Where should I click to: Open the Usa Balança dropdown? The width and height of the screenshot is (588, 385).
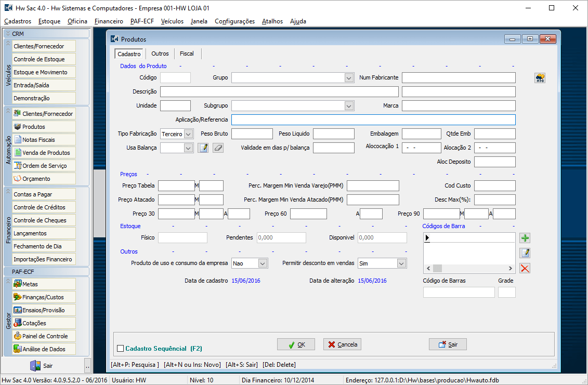click(x=189, y=148)
